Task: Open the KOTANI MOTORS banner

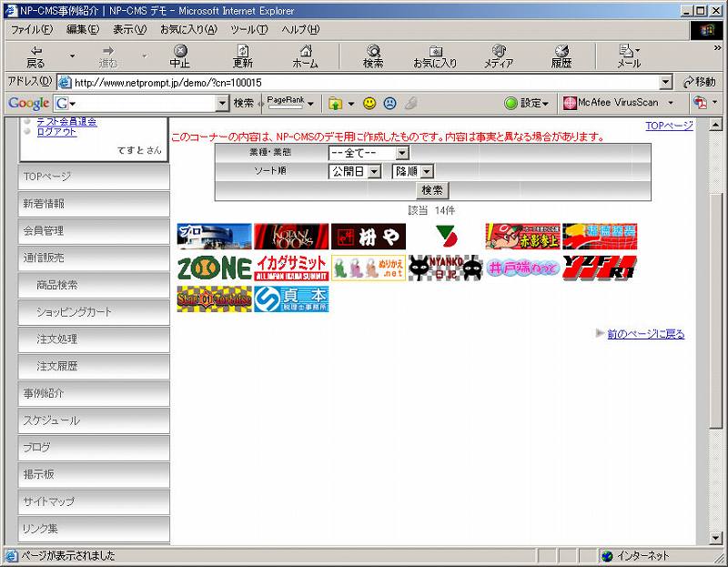Action: click(291, 237)
